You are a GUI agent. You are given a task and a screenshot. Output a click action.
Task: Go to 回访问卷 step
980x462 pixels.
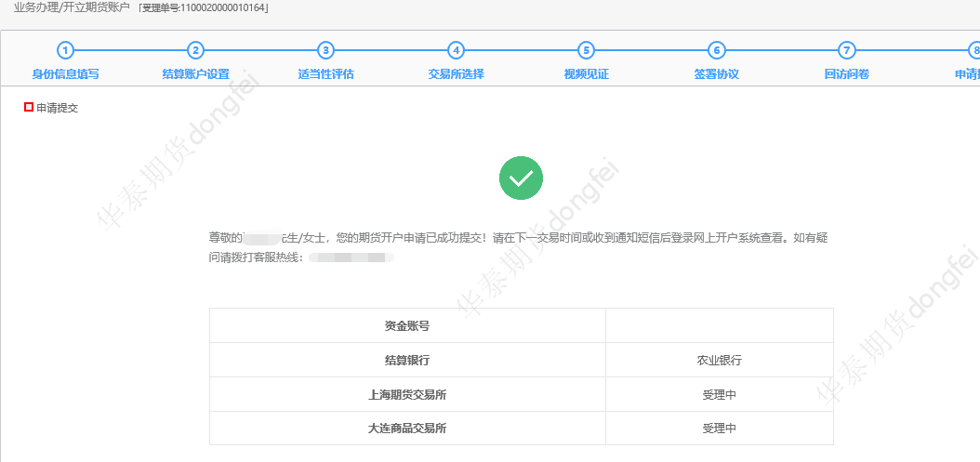846,74
